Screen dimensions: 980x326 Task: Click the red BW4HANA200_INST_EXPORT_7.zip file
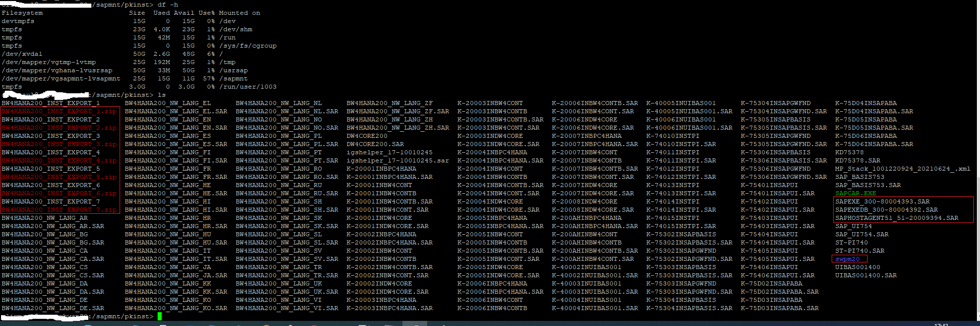(59, 210)
